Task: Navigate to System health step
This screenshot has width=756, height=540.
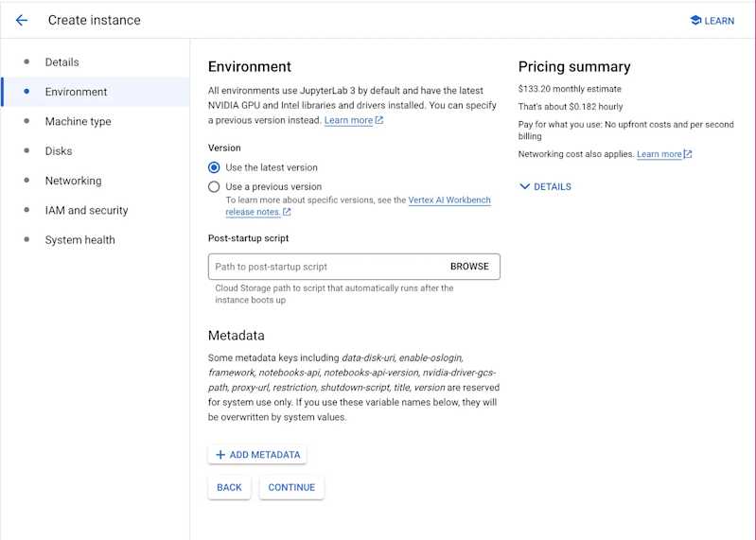Action: coord(79,240)
